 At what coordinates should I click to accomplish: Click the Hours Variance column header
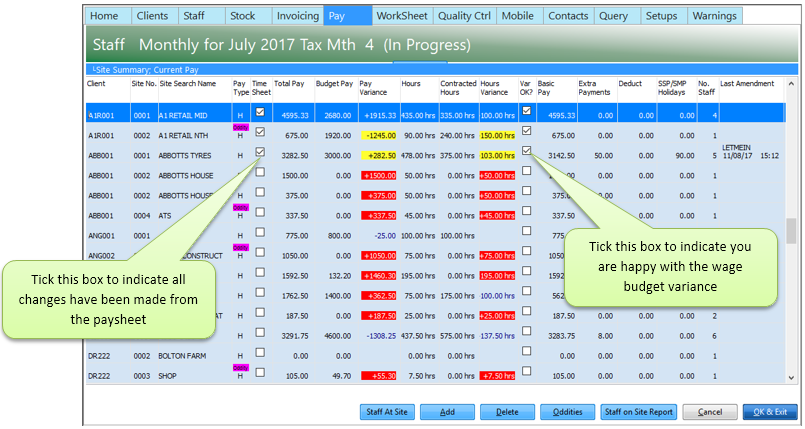click(494, 88)
